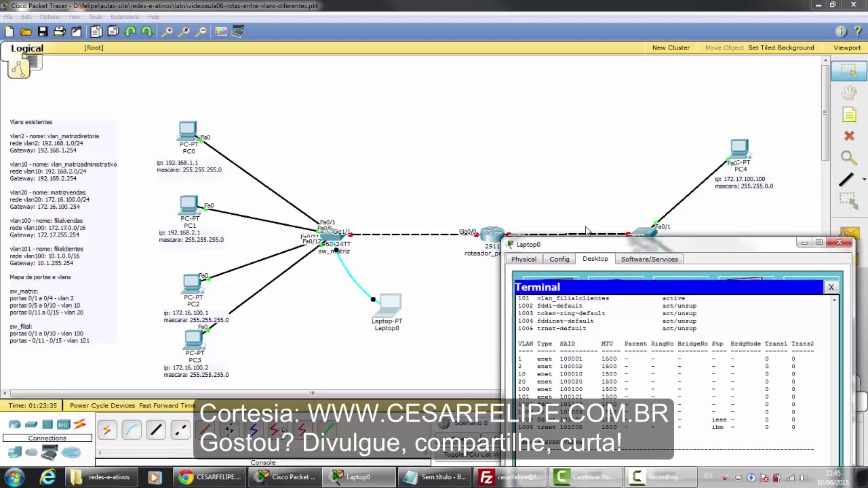Open redes-e-ativos folder in taskbar
Screen dimensions: 868x488
(101, 477)
